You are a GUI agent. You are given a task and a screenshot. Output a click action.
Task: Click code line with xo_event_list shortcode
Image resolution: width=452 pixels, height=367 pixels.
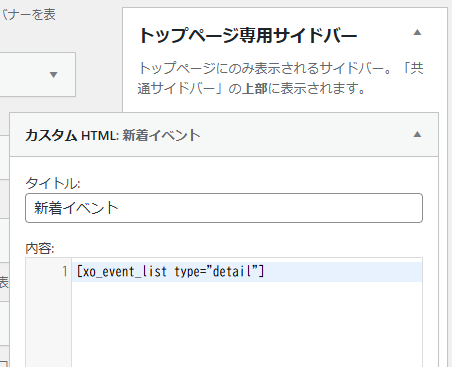pyautogui.click(x=247, y=272)
